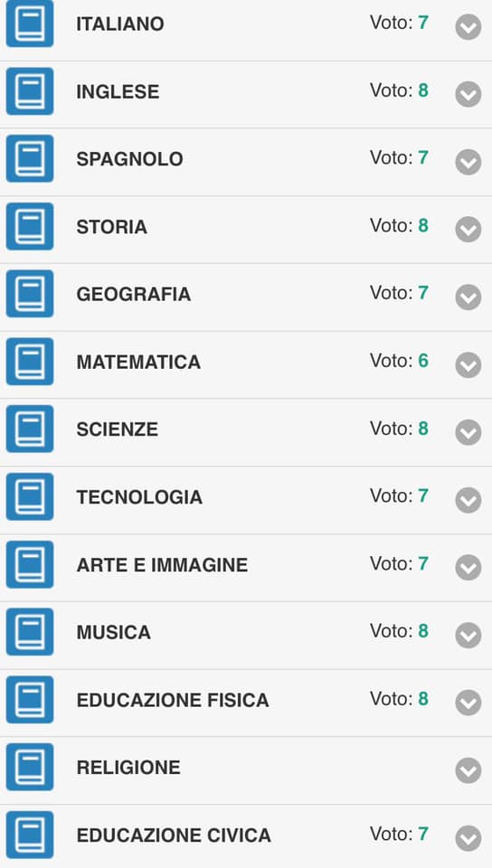Select the GEOGRAFIA book icon
492x868 pixels.
(x=30, y=294)
